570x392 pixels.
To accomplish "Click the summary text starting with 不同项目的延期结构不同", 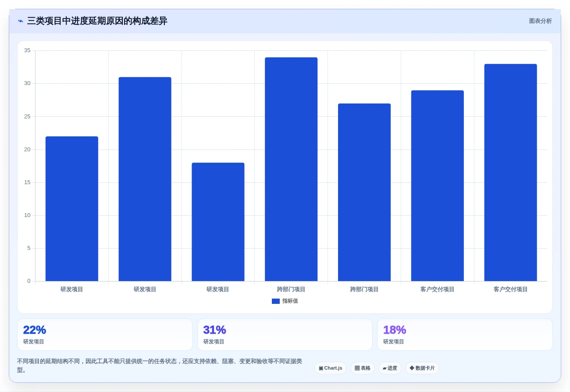I will pyautogui.click(x=160, y=365).
